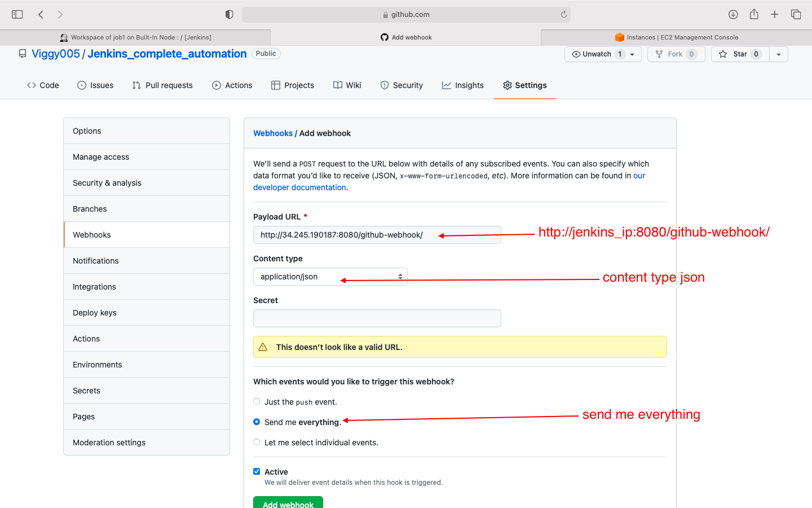812x508 pixels.
Task: Click the github.com address bar
Action: (406, 15)
